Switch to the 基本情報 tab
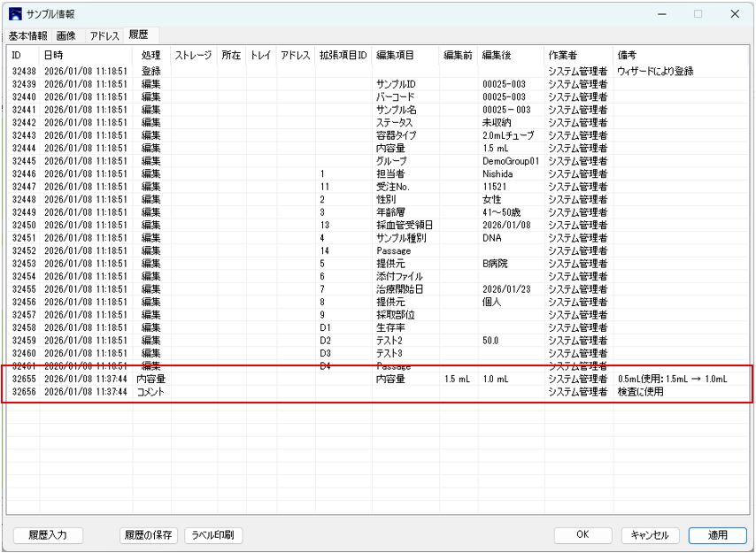The height and width of the screenshot is (553, 756). (27, 35)
